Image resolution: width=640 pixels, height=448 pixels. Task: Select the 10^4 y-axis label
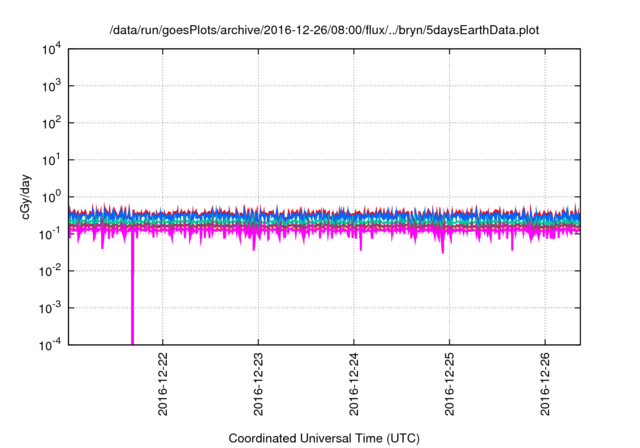pyautogui.click(x=51, y=49)
